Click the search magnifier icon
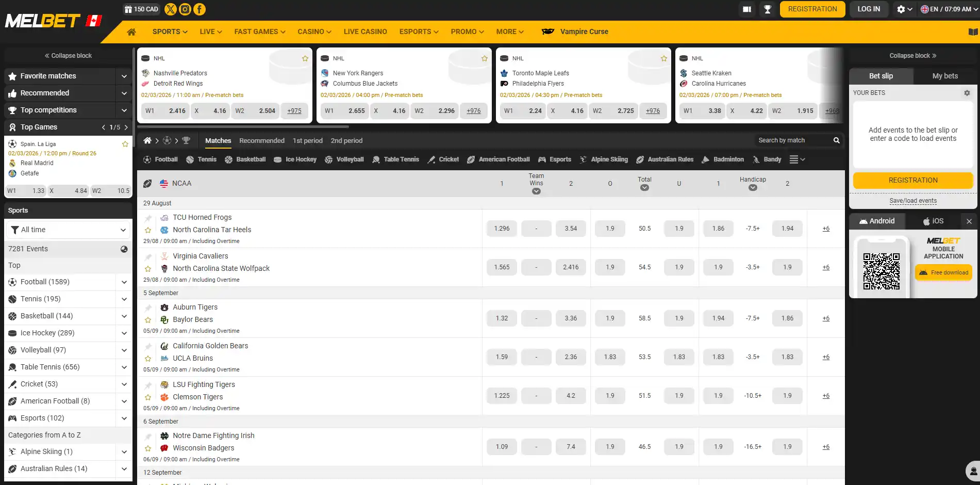980x485 pixels. point(837,140)
